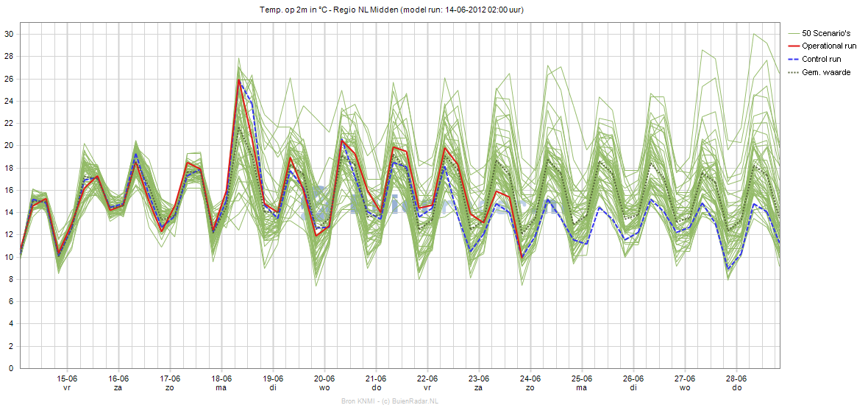This screenshot has height=405, width=868.
Task: Click the y-axis value 12
Action: [x=8, y=234]
